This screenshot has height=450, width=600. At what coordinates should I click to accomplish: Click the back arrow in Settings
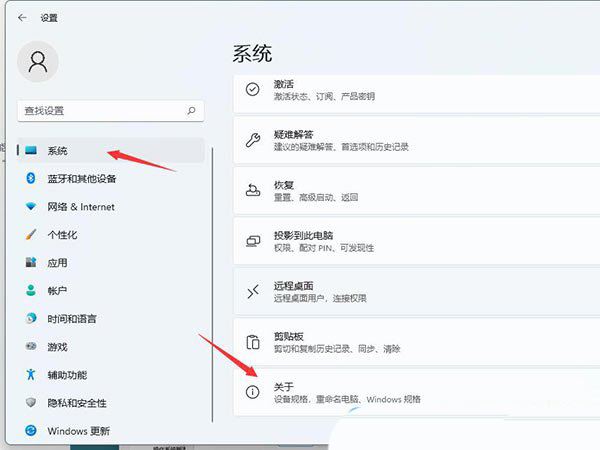coord(22,17)
